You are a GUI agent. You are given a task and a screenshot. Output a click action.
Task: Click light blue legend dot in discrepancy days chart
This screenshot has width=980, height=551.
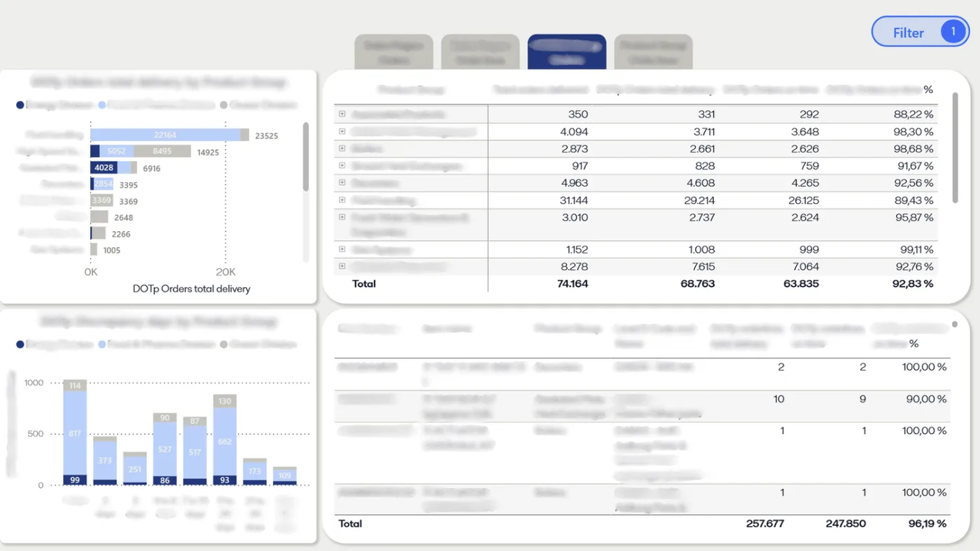102,344
